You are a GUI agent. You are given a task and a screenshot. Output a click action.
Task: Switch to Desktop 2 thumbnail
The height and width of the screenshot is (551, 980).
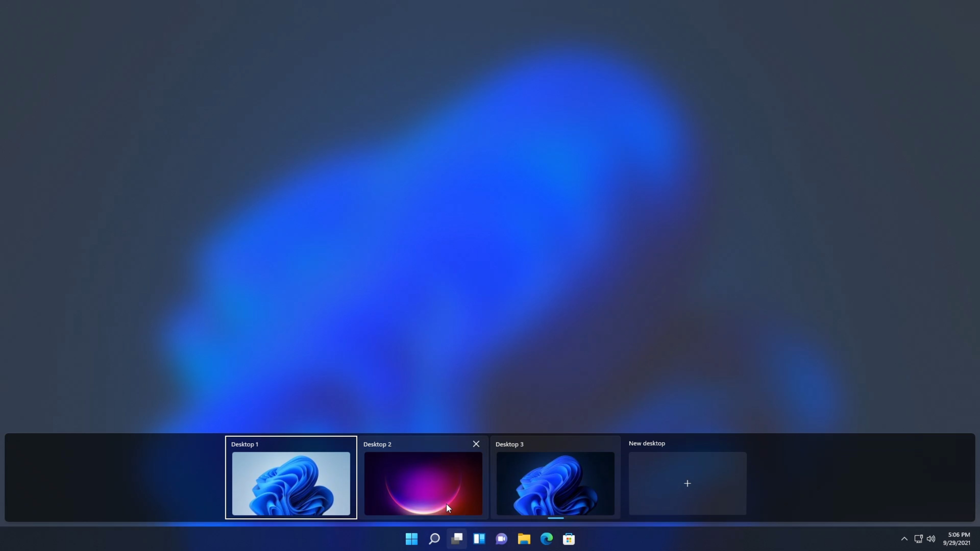click(x=423, y=483)
